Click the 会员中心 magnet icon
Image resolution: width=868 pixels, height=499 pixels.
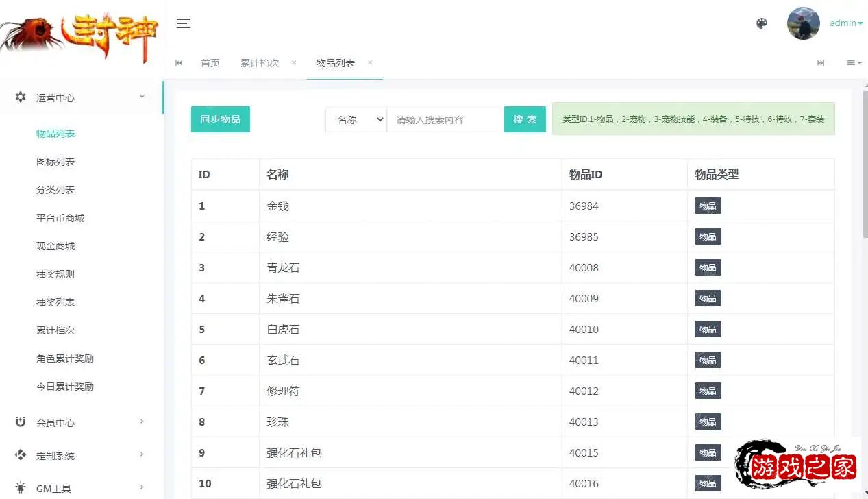[x=21, y=422]
